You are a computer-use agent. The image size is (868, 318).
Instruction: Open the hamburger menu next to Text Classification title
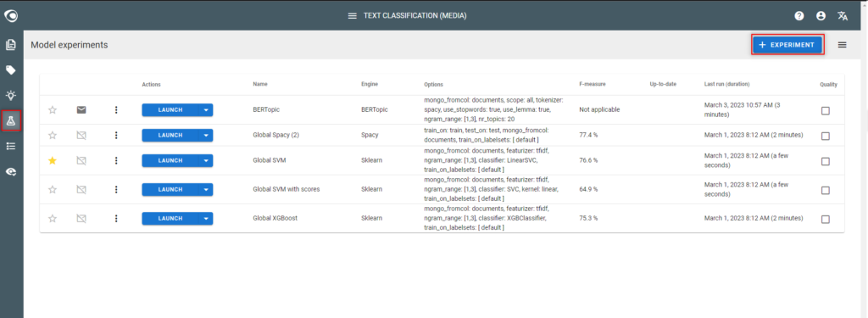tap(352, 15)
